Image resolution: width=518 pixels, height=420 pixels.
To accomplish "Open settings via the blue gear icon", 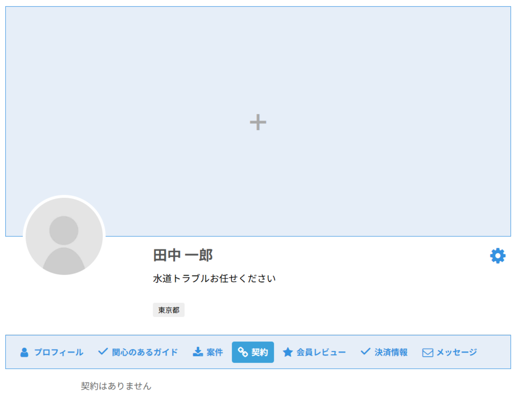I will 498,256.
